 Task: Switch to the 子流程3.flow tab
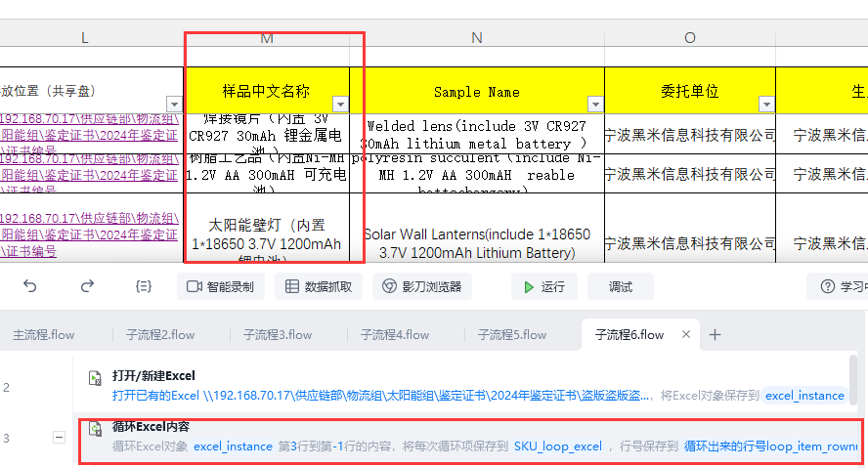278,335
